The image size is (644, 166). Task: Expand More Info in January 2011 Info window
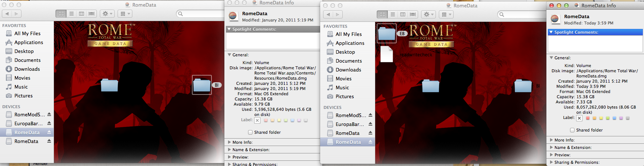229,142
